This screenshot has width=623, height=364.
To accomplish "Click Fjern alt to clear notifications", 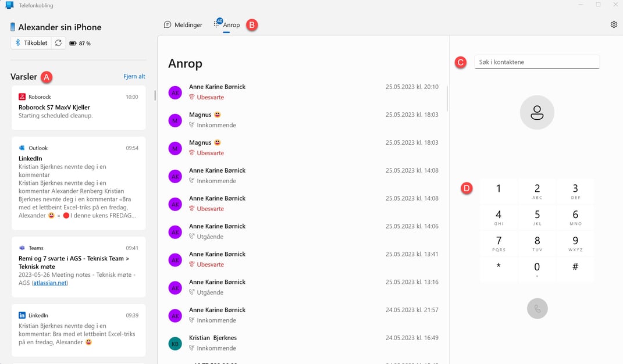I will [134, 77].
